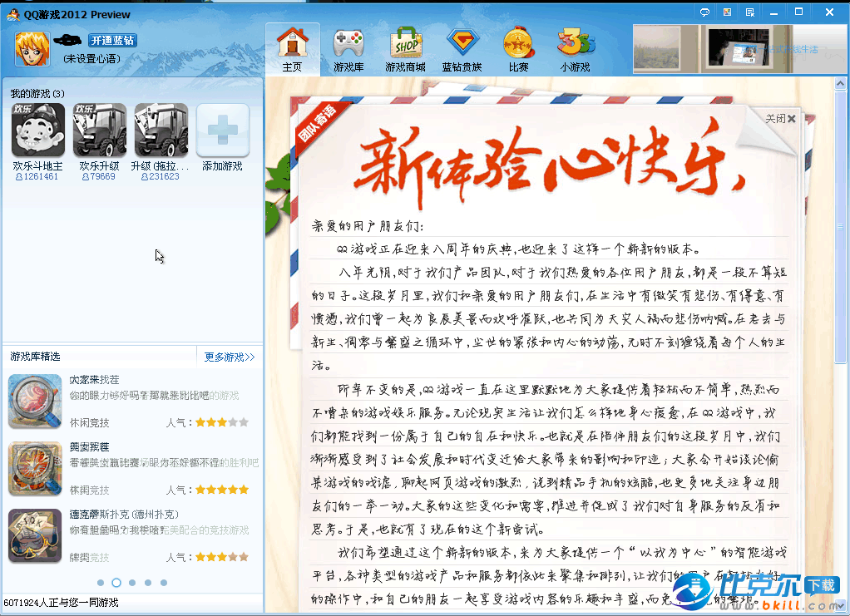Click the (未设置心语) mood text
850x616 pixels.
[91, 58]
